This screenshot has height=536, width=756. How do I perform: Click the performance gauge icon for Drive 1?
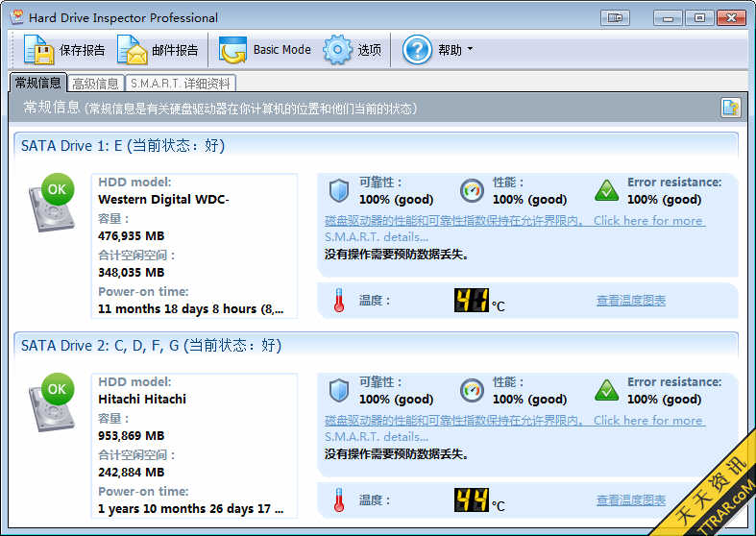click(x=472, y=190)
